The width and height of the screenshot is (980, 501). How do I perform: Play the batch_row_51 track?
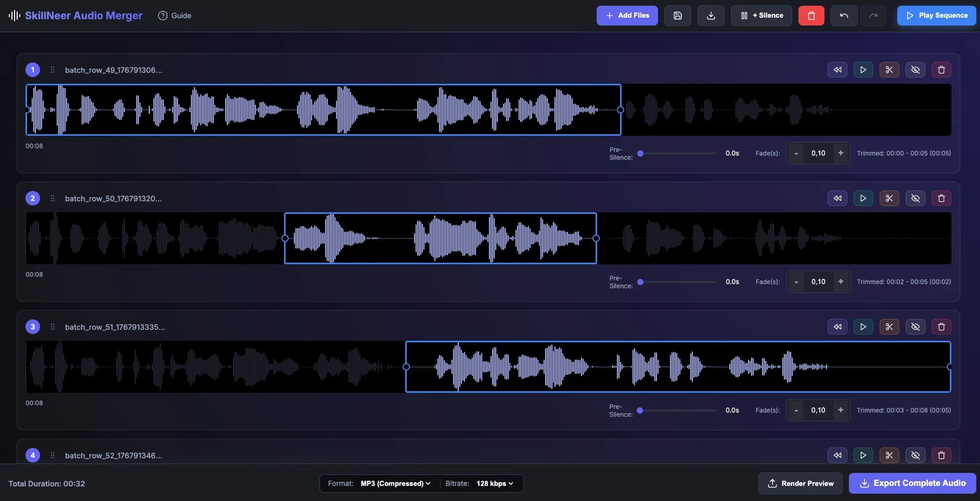(863, 327)
